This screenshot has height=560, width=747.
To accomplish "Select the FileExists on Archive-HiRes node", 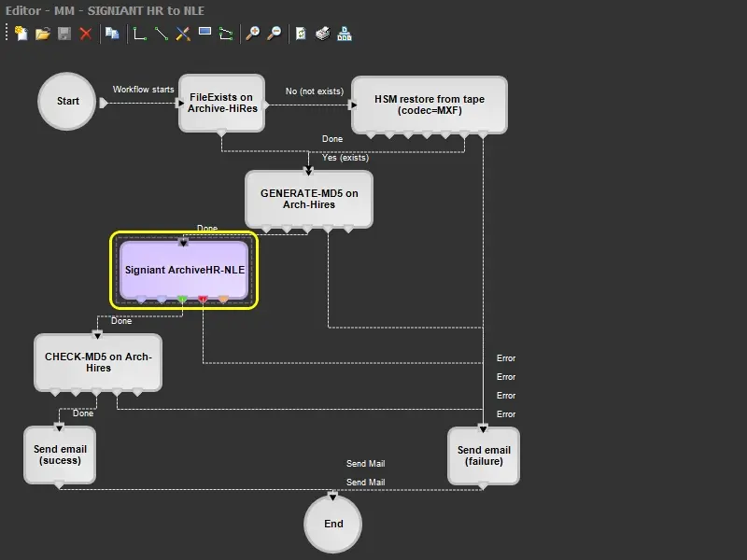I will (222, 103).
